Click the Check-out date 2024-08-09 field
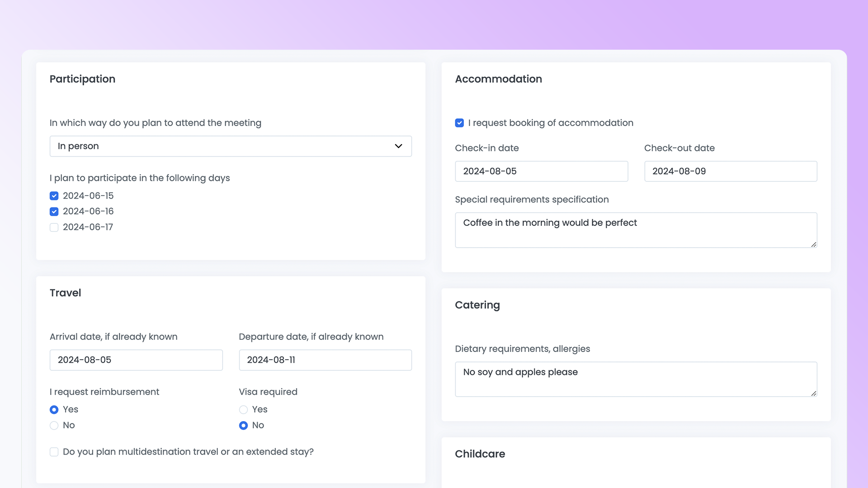 click(x=730, y=171)
